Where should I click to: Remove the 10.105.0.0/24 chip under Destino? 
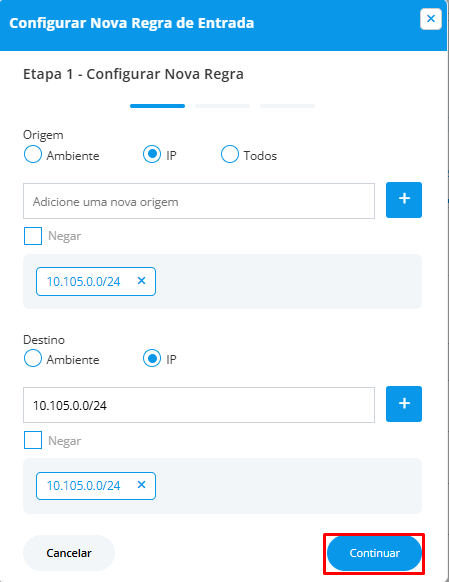coord(141,485)
